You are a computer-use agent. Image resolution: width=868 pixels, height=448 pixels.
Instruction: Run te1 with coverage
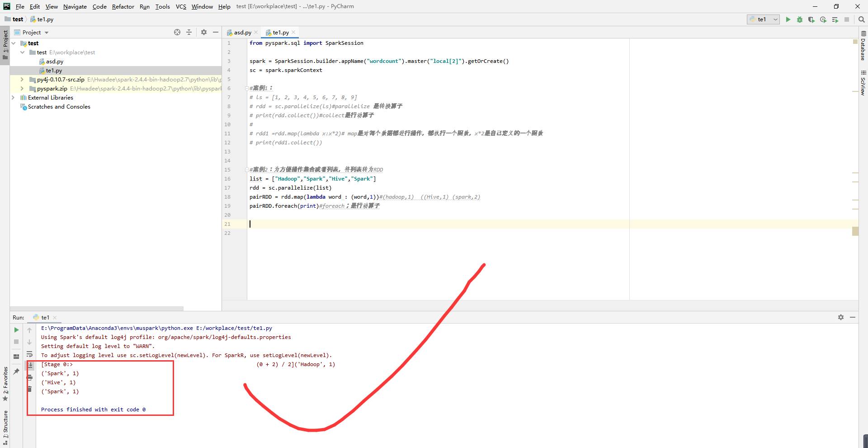coord(811,19)
